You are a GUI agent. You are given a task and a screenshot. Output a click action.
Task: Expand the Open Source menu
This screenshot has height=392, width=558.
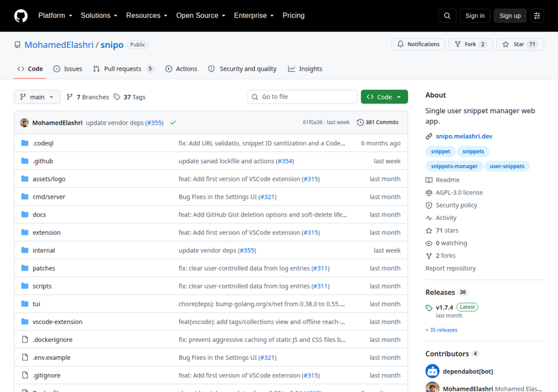coord(201,16)
